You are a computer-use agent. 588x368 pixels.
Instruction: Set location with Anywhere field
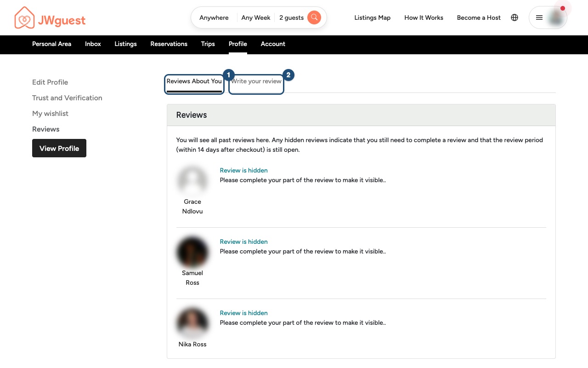tap(214, 17)
